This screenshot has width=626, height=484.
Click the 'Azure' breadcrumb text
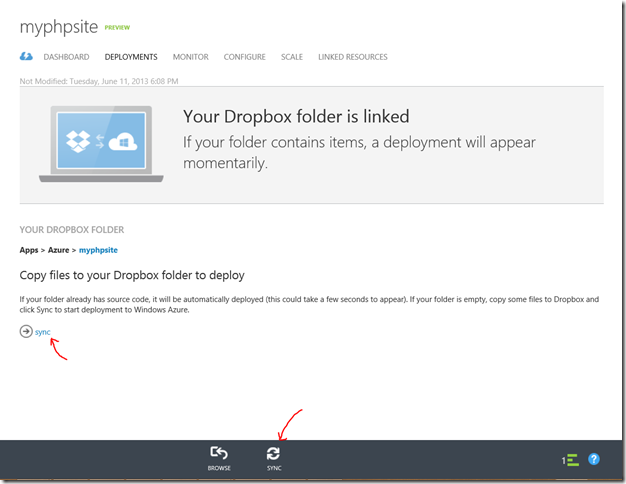tap(58, 250)
